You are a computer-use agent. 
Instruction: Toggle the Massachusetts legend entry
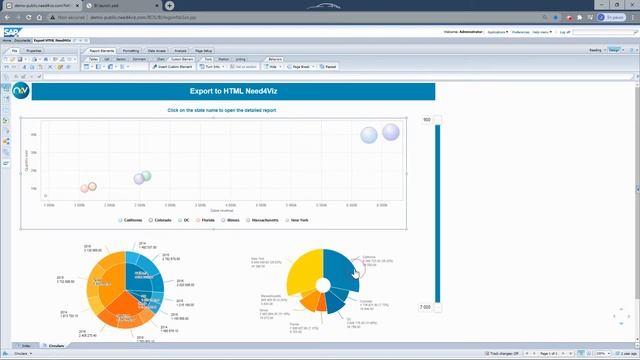click(262, 220)
